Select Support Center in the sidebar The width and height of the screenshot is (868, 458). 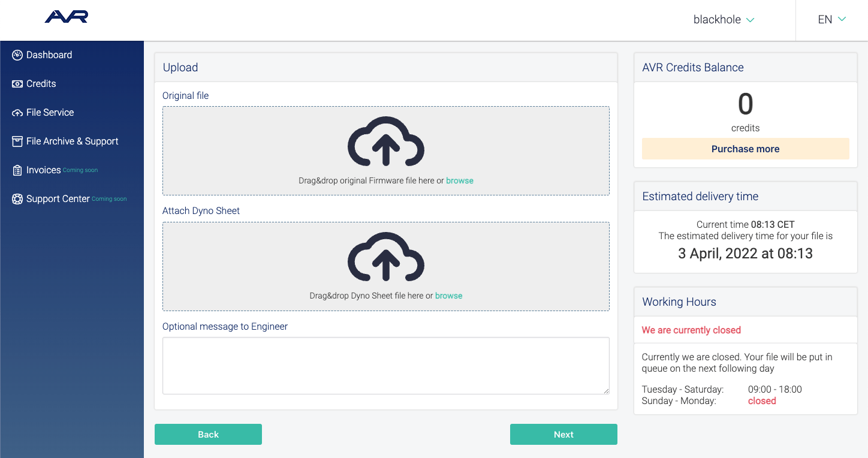coord(58,199)
